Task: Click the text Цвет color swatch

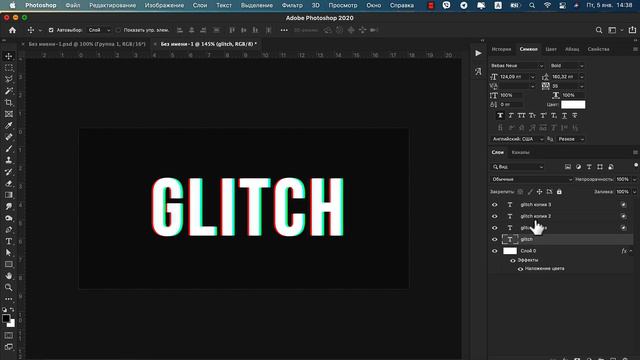Action: tap(573, 104)
